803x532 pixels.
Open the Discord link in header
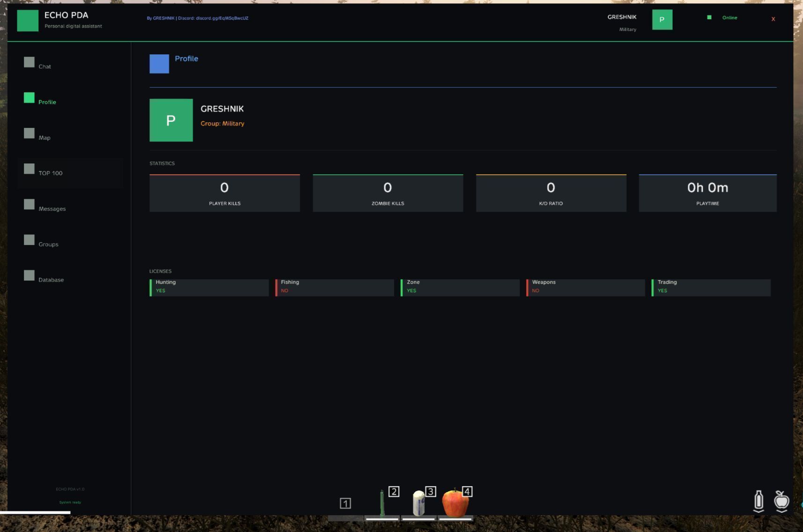pyautogui.click(x=198, y=18)
